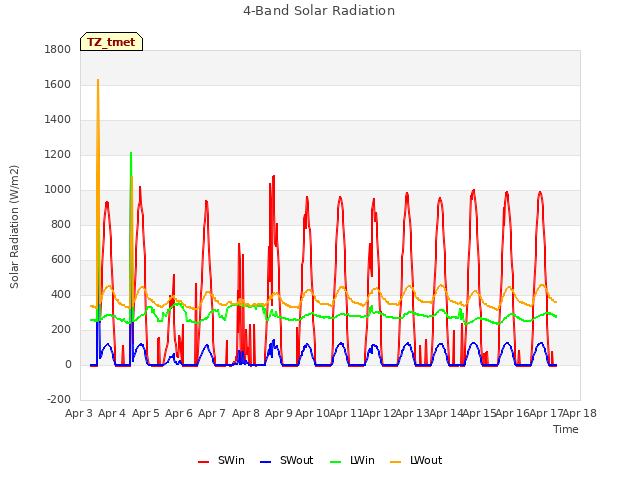640x480 pixels.
Task: Click the green LWin spike peak near 1200
Action: coord(131,153)
